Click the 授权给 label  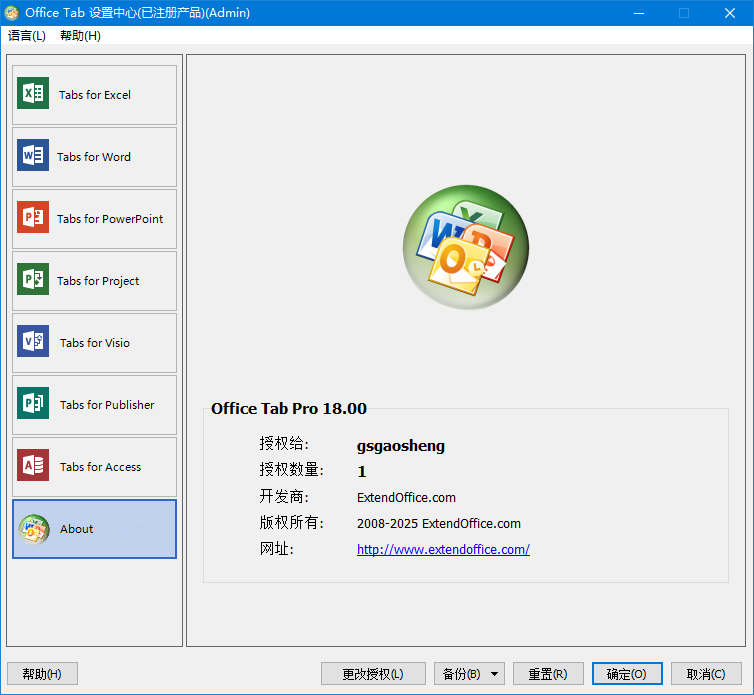tap(284, 443)
